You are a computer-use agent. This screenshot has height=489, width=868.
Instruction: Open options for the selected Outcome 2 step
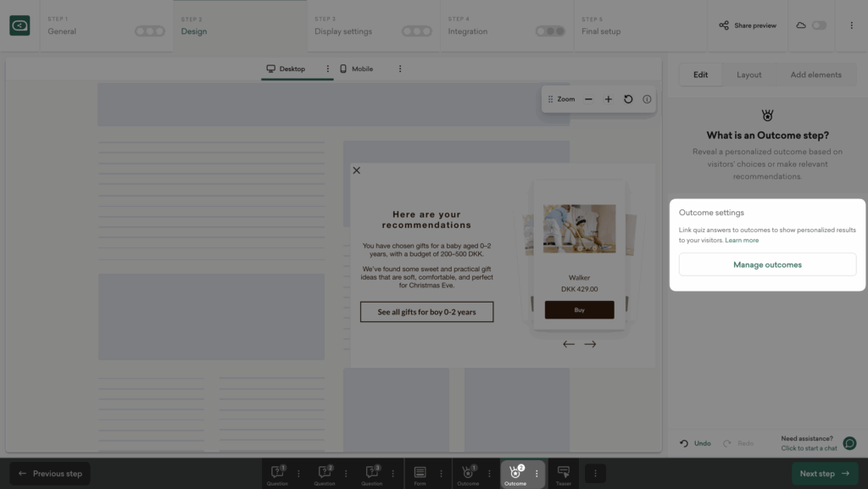pyautogui.click(x=537, y=474)
